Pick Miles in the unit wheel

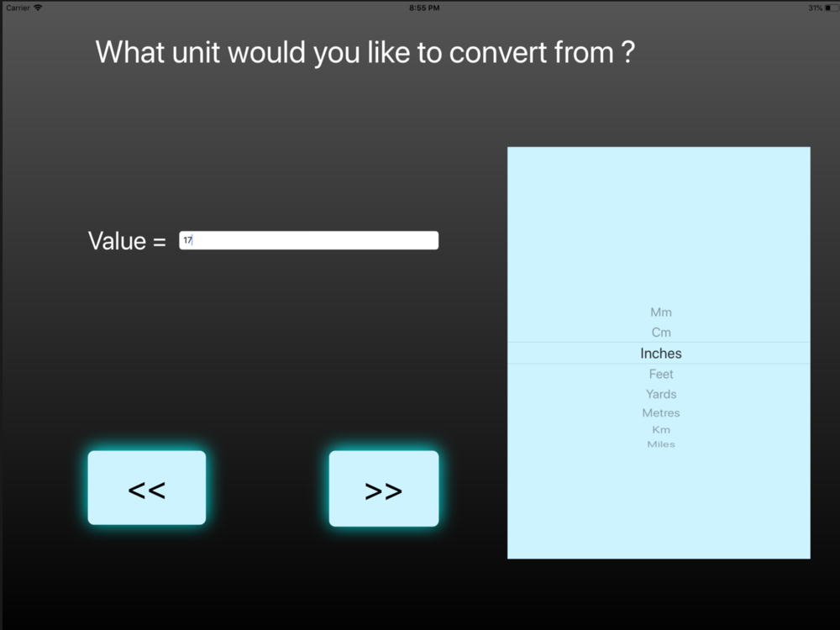click(x=660, y=444)
